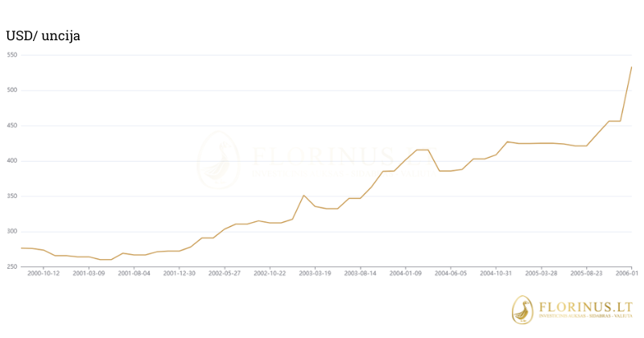Pick the 2005-03-28 axis date
Image resolution: width=644 pixels, height=338 pixels.
pyautogui.click(x=542, y=274)
